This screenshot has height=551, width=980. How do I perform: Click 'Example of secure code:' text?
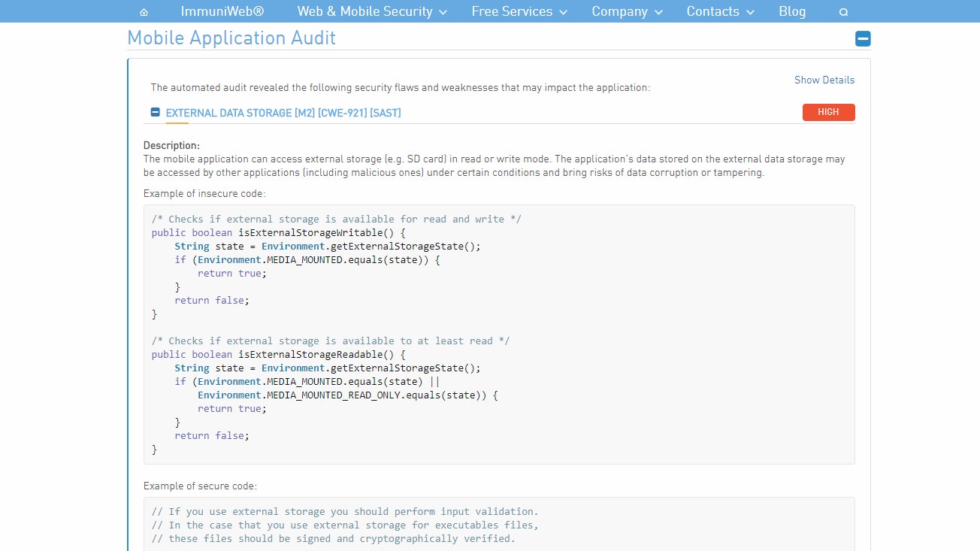tap(200, 486)
